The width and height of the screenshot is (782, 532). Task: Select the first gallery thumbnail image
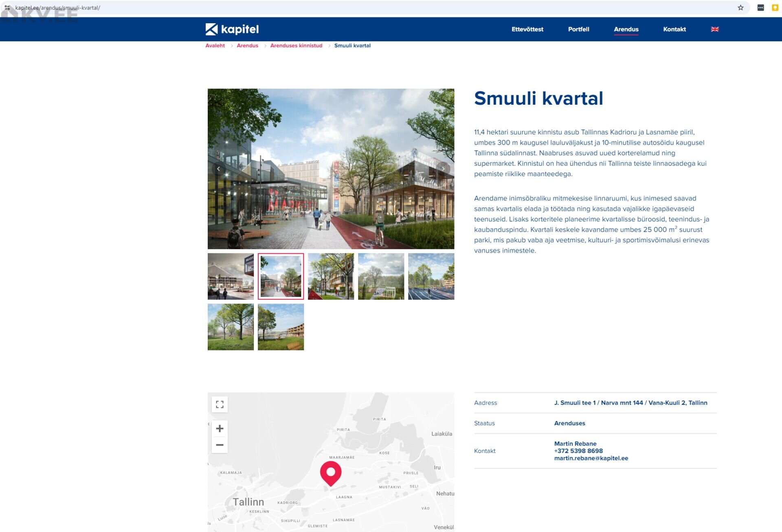coord(231,277)
